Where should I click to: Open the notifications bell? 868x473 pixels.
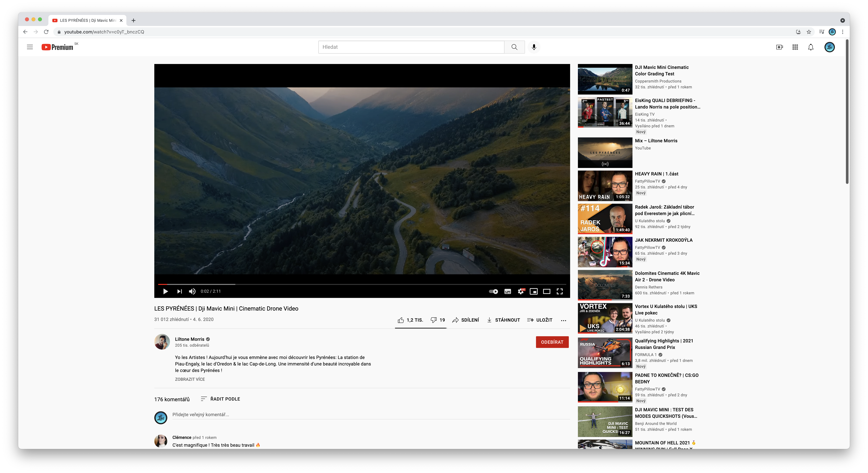(811, 47)
